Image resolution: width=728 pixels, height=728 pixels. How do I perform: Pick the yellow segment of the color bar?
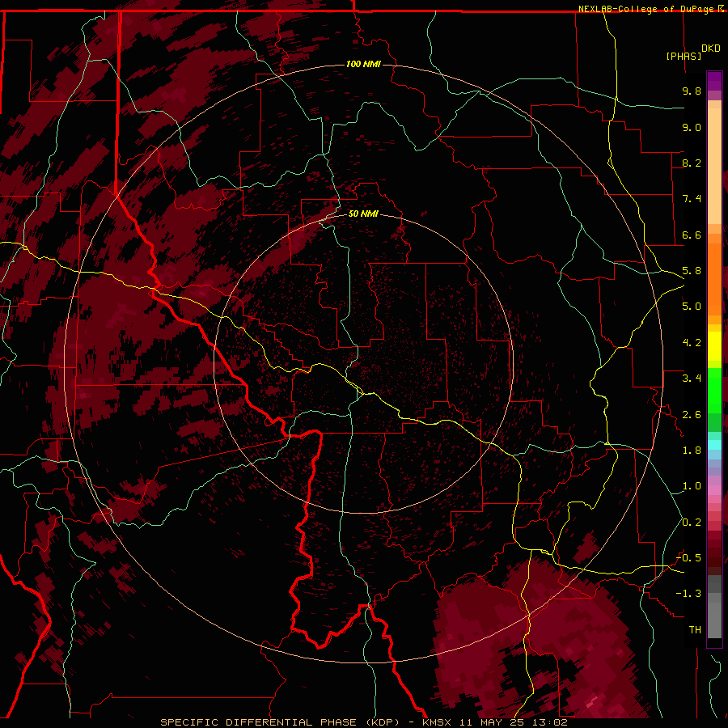[x=714, y=346]
